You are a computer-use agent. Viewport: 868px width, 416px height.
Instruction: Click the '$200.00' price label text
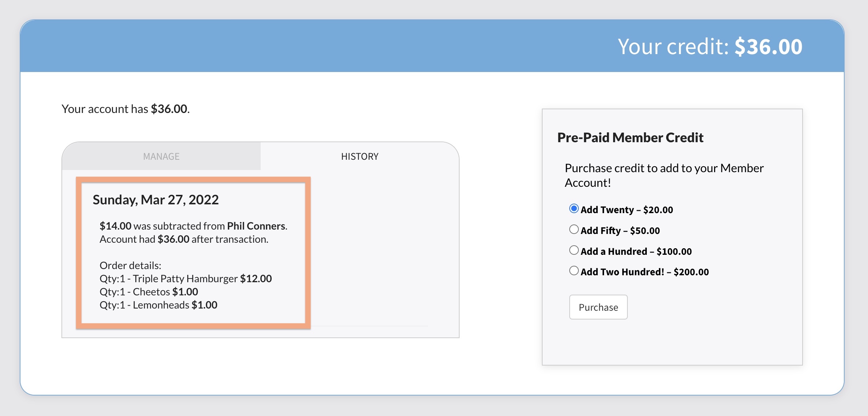tap(691, 272)
